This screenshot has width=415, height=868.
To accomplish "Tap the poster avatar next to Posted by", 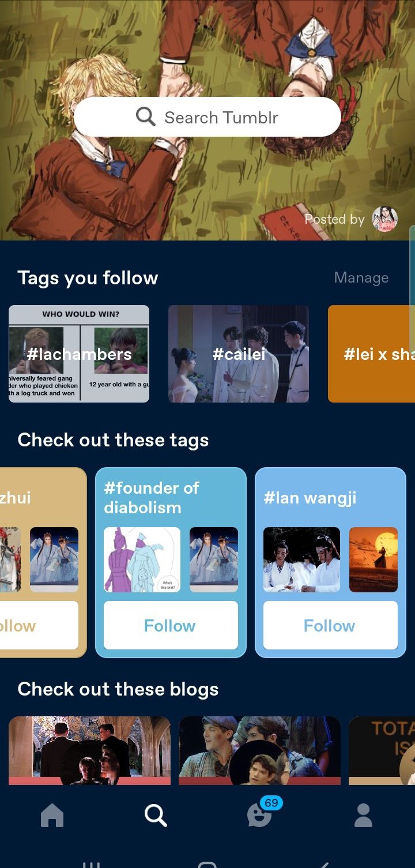I will coord(385,219).
